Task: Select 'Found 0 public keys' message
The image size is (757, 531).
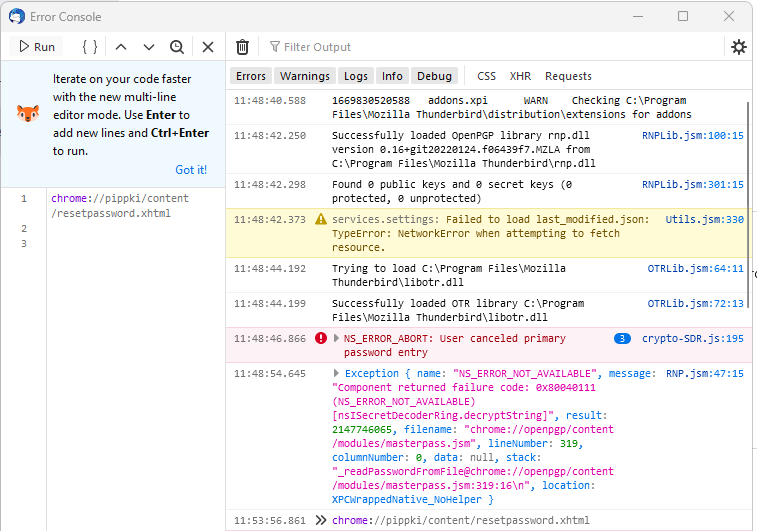Action: click(452, 191)
